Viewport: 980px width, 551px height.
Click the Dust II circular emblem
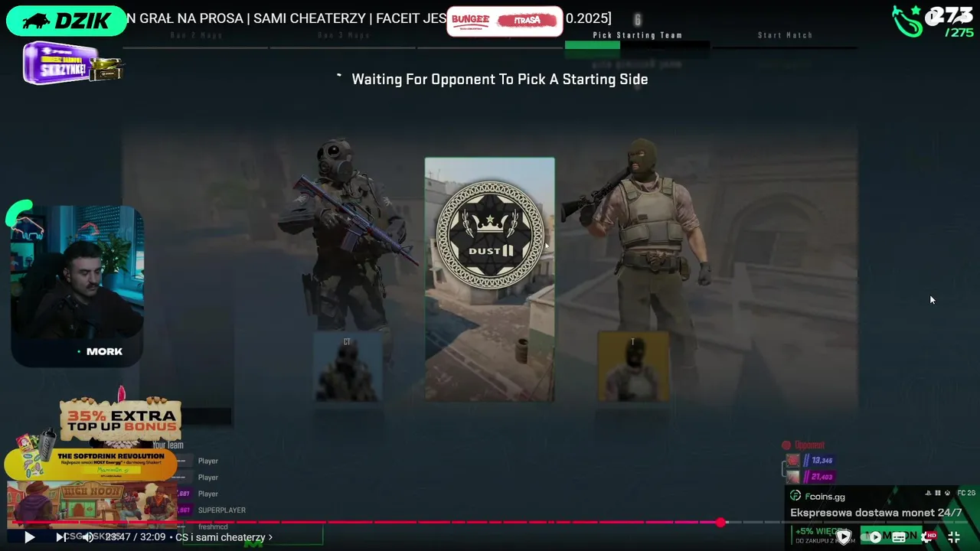tap(490, 234)
